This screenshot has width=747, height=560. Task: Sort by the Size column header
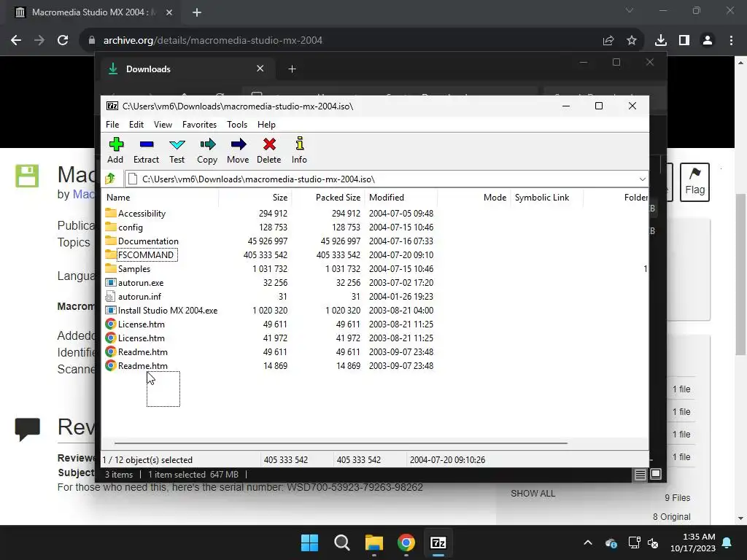pos(255,197)
